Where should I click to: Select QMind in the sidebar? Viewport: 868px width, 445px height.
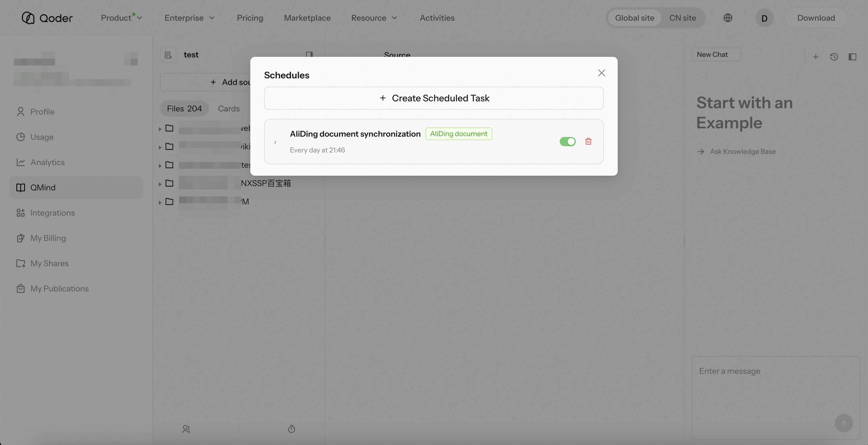(x=76, y=187)
